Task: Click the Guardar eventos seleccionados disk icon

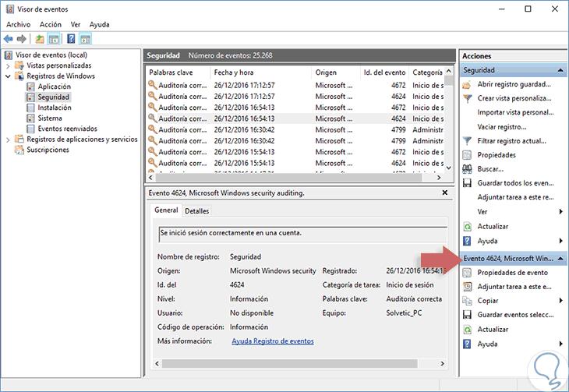Action: click(467, 315)
